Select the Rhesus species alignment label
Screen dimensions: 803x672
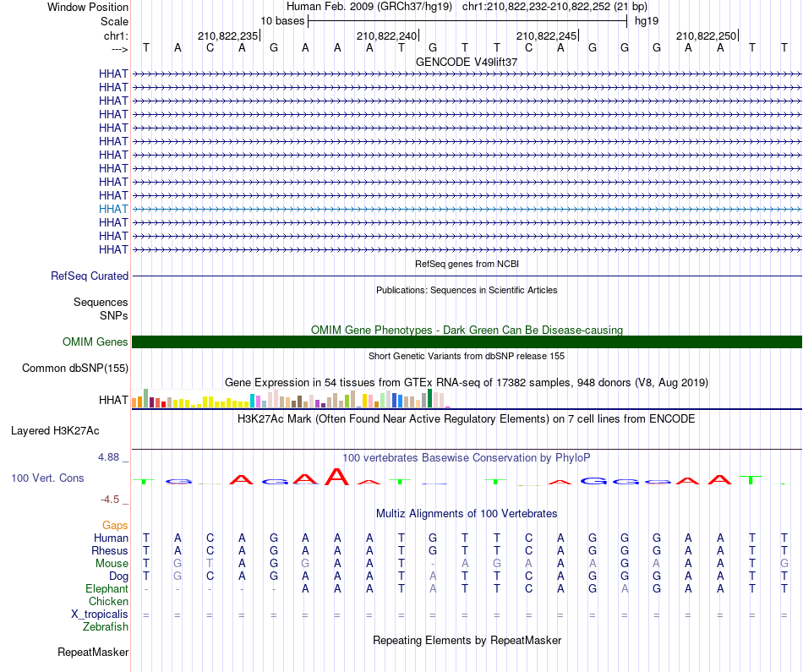click(110, 550)
